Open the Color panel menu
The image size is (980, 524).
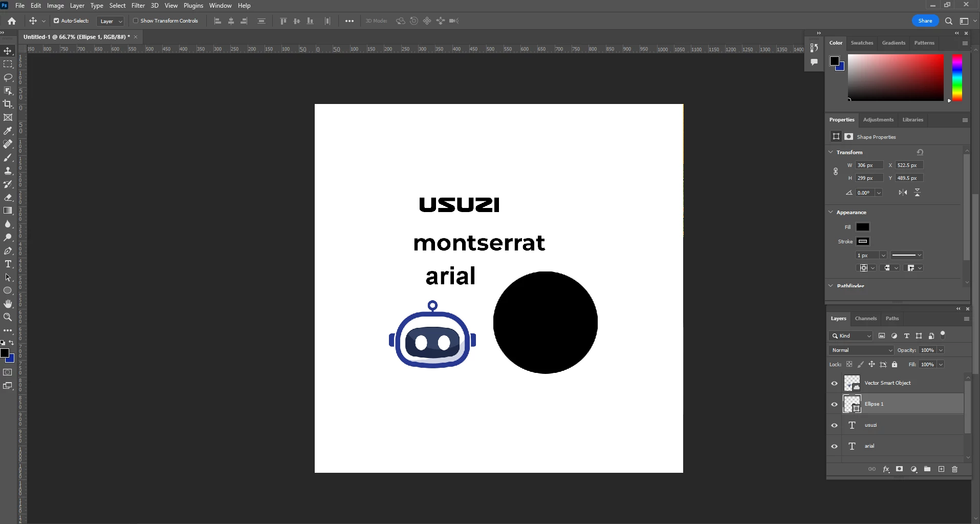pos(965,43)
